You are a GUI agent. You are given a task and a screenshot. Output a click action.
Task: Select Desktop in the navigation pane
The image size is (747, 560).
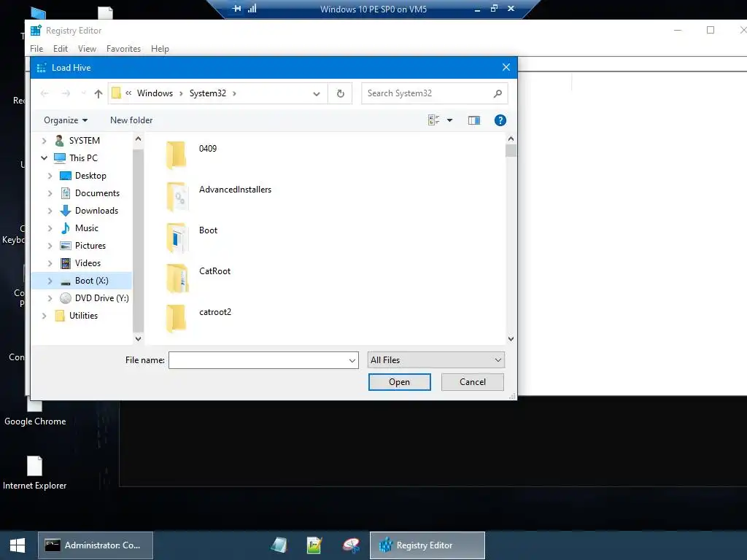point(90,176)
